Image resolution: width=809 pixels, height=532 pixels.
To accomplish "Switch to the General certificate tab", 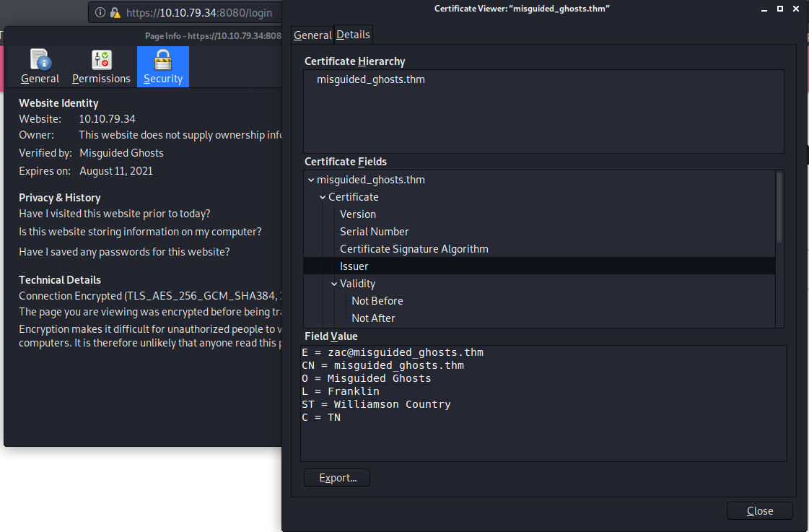I will (x=312, y=35).
